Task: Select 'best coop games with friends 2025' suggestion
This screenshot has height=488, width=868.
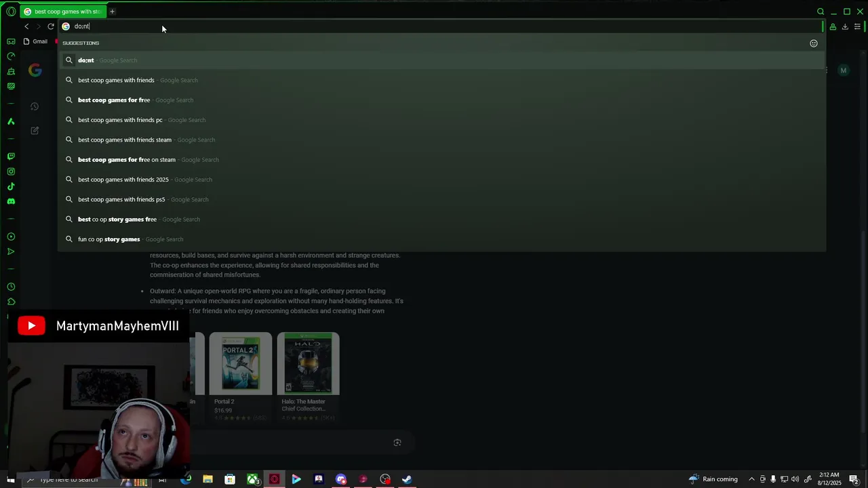Action: tap(441, 180)
